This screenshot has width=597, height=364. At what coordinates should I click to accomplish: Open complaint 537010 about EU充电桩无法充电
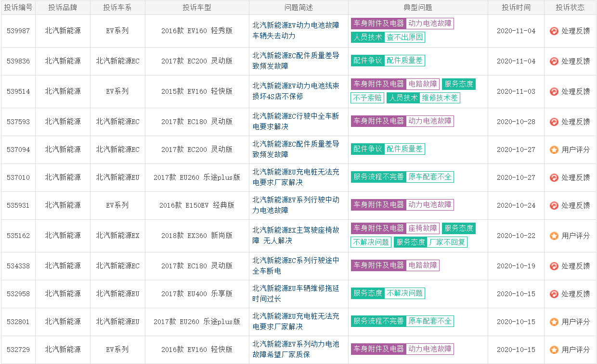pyautogui.click(x=296, y=177)
